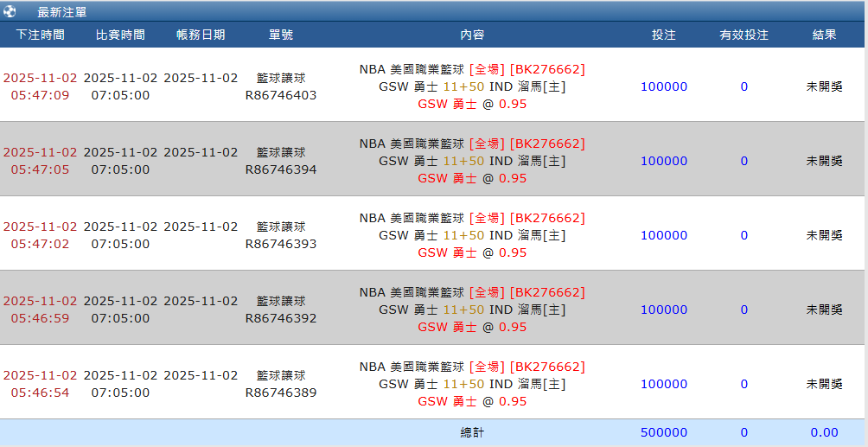Click the 最新注單 panel title
This screenshot has height=447, width=868.
(62, 11)
